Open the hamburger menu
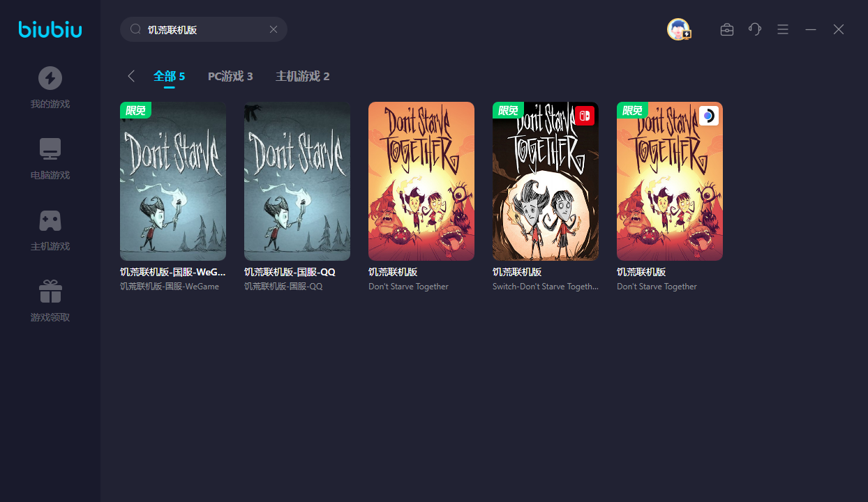This screenshot has width=868, height=502. point(783,29)
